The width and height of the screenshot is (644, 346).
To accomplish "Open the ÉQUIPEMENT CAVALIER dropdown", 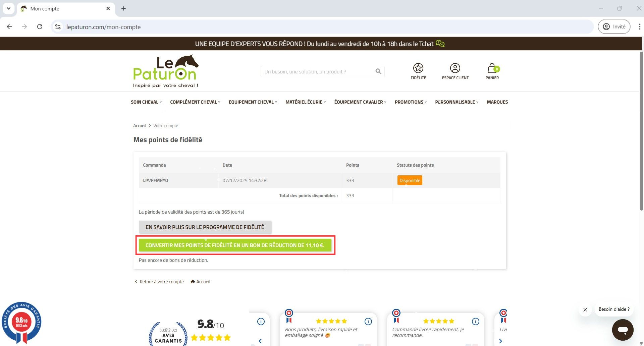I will pos(359,102).
